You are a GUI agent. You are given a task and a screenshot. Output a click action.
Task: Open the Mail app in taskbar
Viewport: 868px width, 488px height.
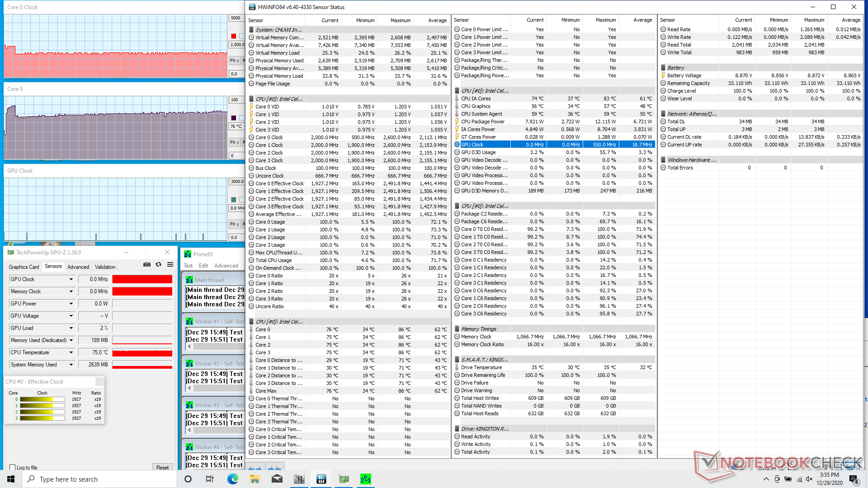(x=277, y=479)
